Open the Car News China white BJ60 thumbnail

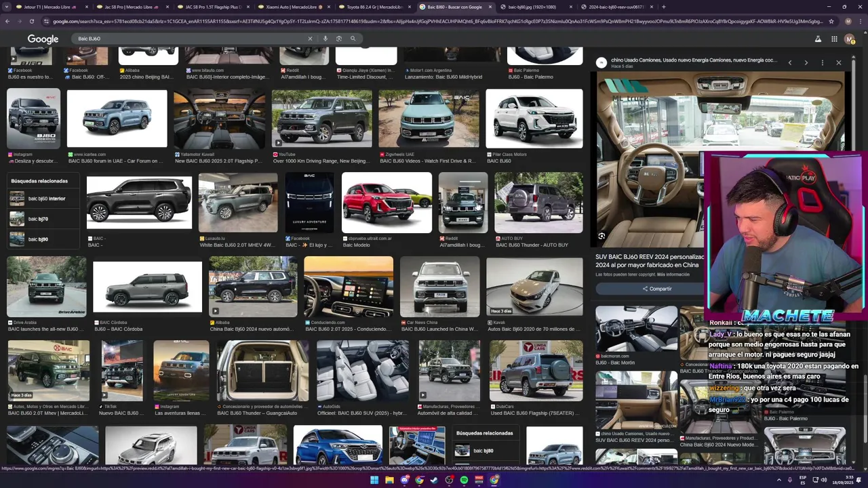pyautogui.click(x=439, y=286)
